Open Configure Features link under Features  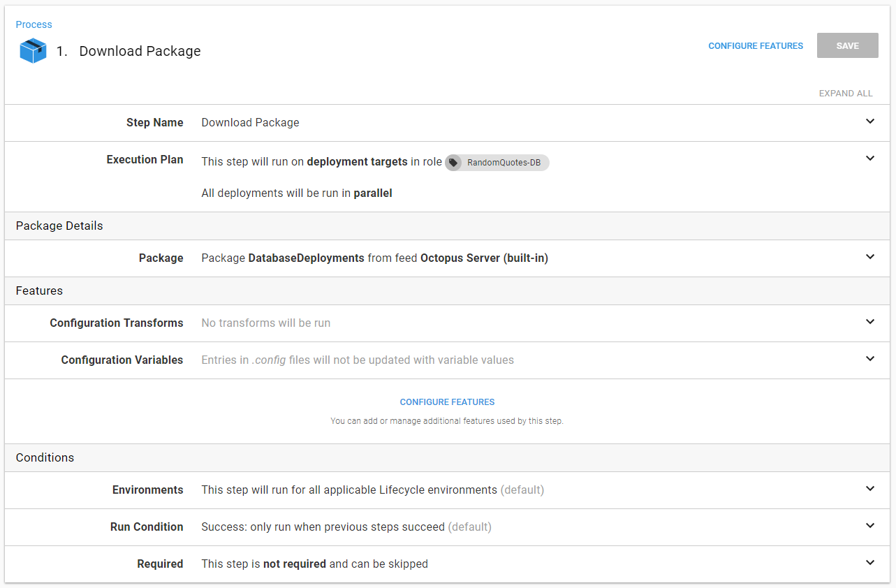pos(447,402)
